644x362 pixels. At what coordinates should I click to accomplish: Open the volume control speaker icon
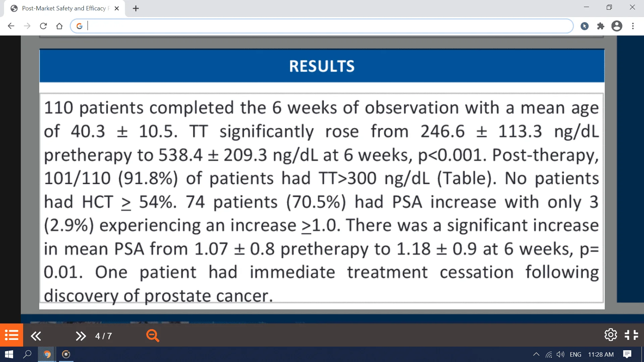tap(560, 354)
